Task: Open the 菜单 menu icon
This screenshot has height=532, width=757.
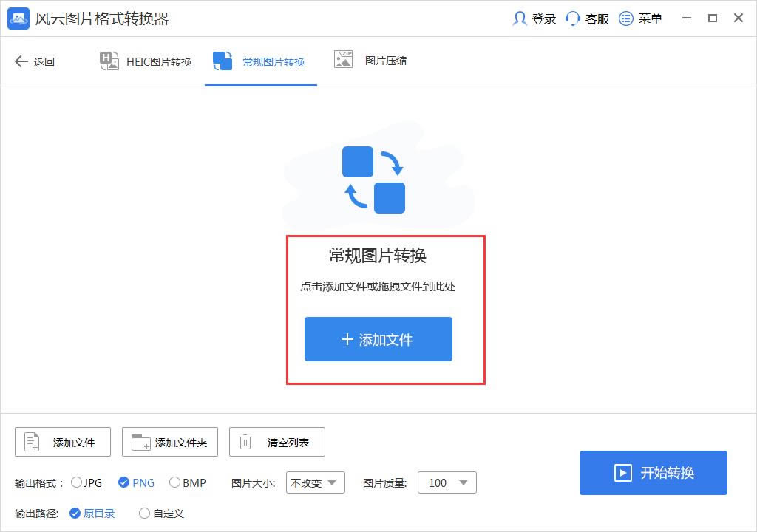Action: (x=625, y=18)
